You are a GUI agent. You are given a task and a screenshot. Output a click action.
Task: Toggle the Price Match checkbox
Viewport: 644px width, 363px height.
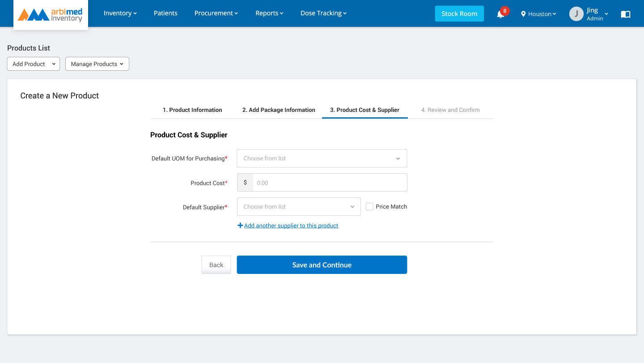click(369, 206)
